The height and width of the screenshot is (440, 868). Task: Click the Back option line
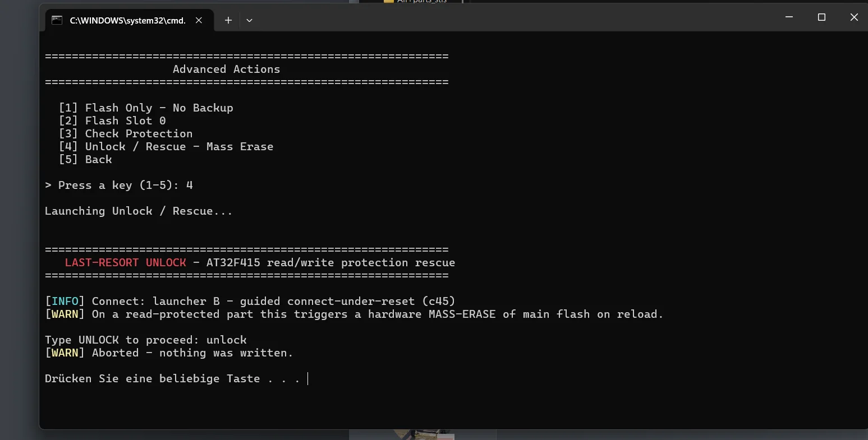coord(85,159)
